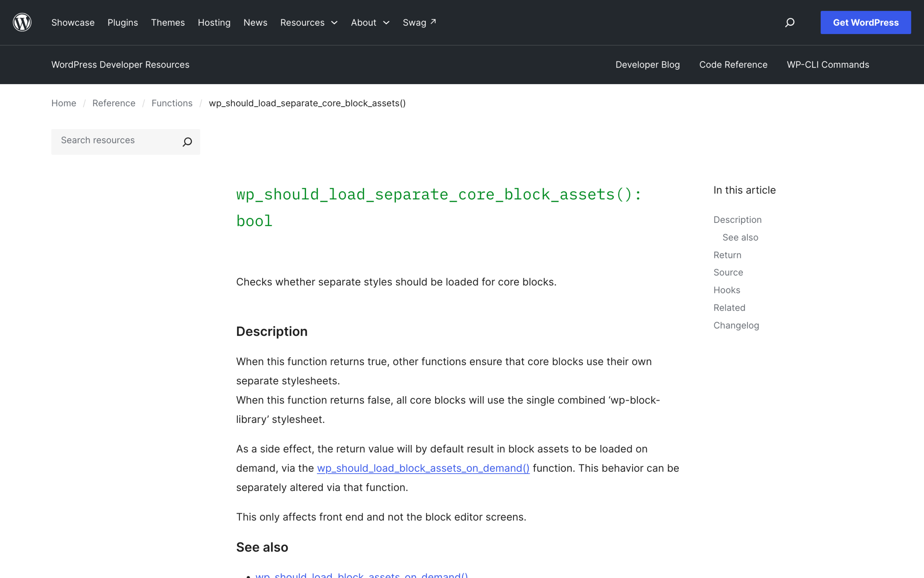Open the Developer Blog link
Image resolution: width=924 pixels, height=578 pixels.
tap(648, 65)
